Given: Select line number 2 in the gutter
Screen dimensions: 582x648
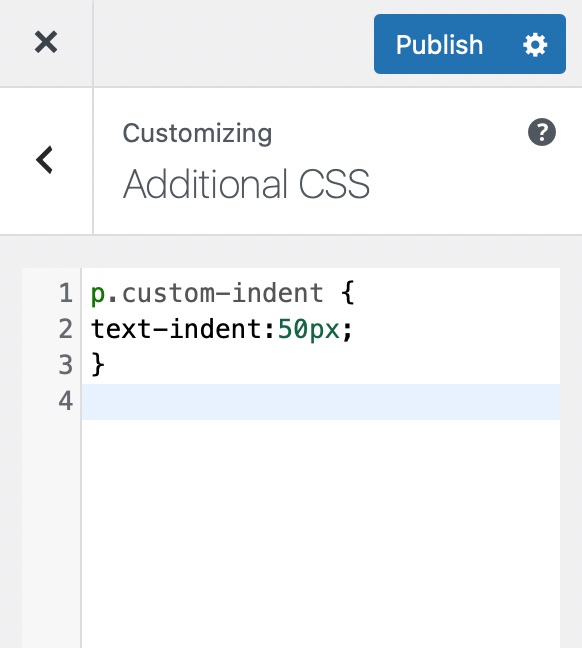Looking at the screenshot, I should 66,329.
